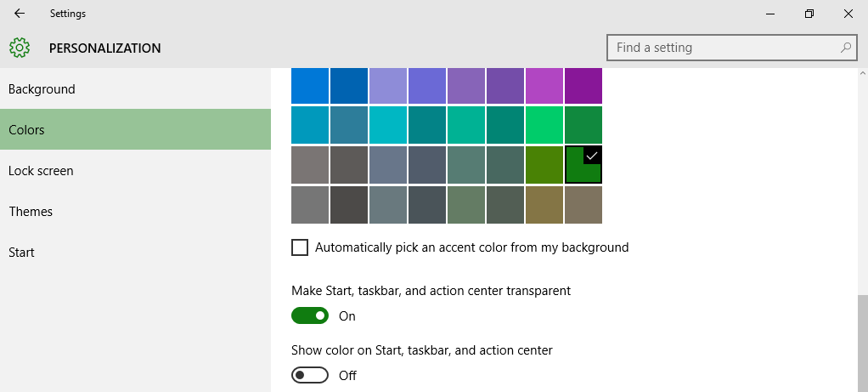Click the search magnifier icon
Viewport: 868px width, 392px height.
[845, 48]
